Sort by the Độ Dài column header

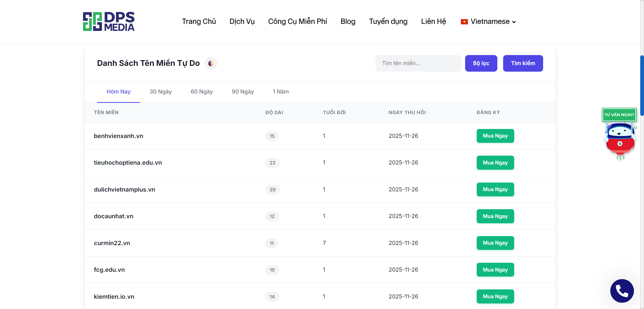tap(274, 113)
